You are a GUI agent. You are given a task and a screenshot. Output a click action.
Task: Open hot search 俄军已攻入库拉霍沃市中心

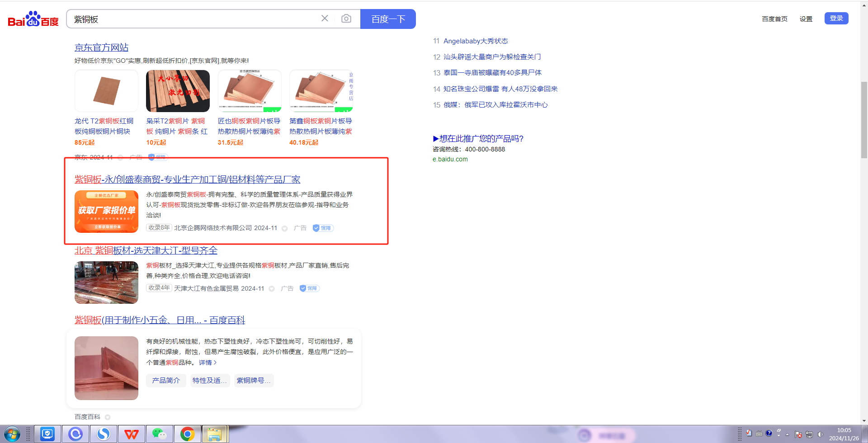coord(495,105)
